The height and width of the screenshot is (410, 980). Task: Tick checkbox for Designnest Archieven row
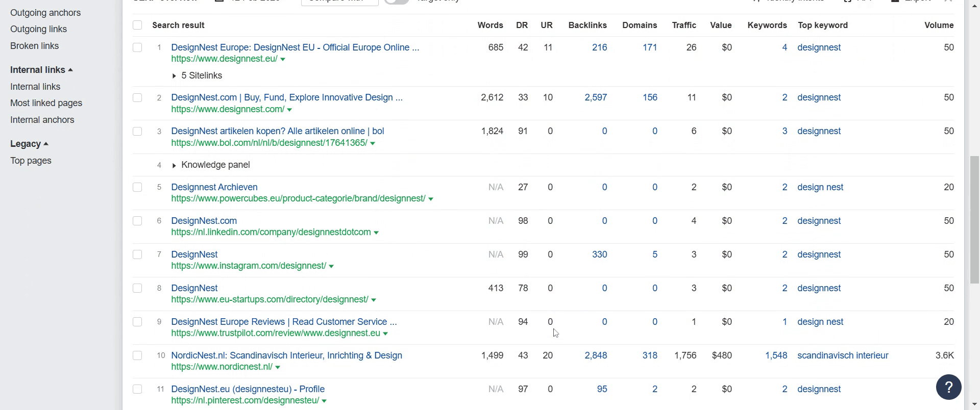137,187
